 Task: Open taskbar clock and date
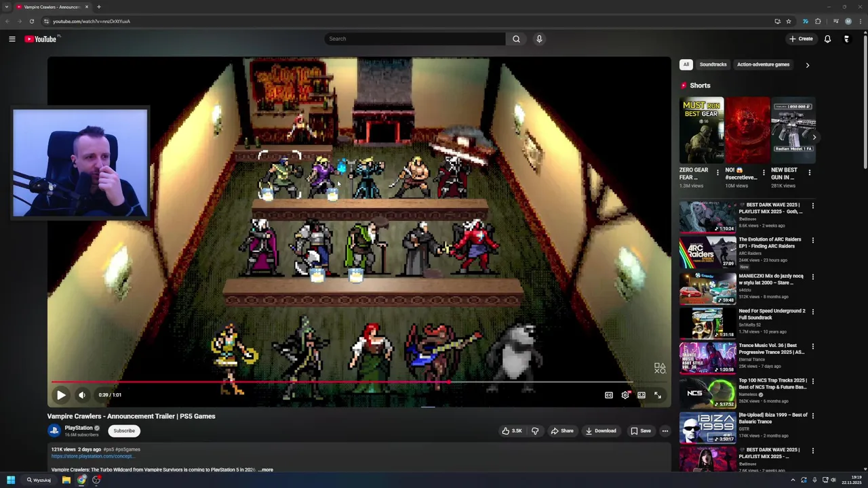pyautogui.click(x=852, y=480)
